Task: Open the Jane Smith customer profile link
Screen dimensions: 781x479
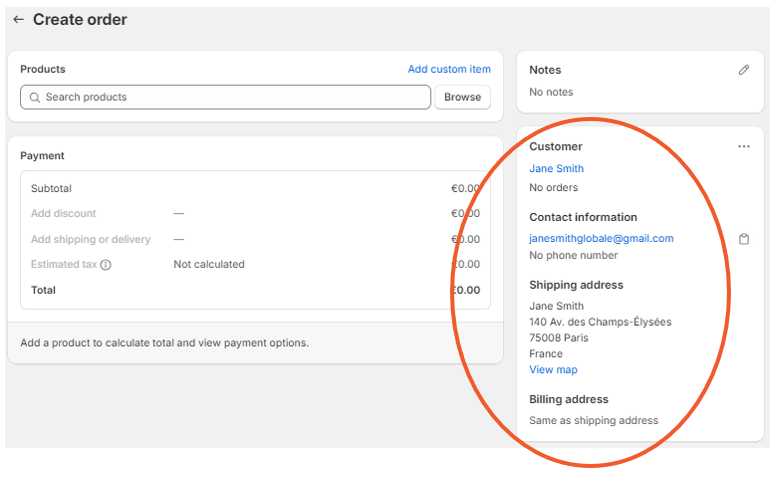Action: point(556,169)
